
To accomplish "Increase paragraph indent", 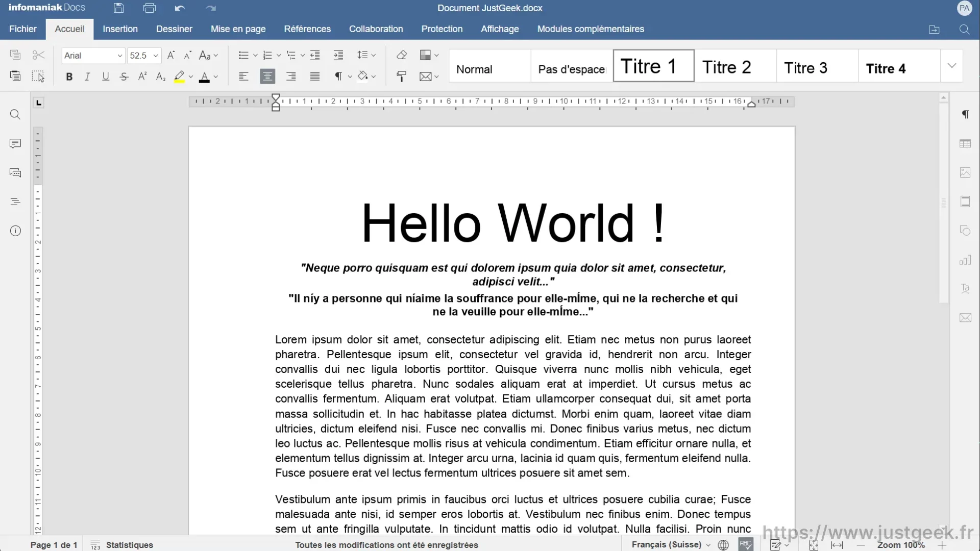I will pos(338,55).
